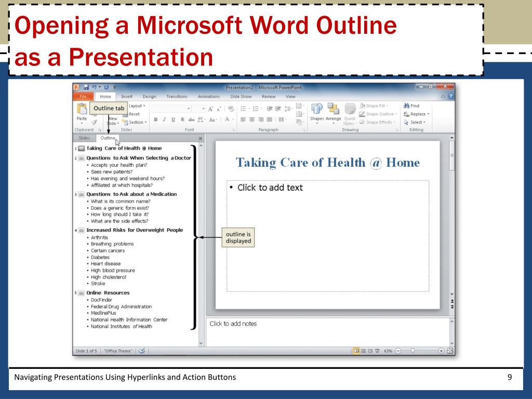This screenshot has width=532, height=399.
Task: Click the Decrease List Level icon
Action: (x=270, y=109)
